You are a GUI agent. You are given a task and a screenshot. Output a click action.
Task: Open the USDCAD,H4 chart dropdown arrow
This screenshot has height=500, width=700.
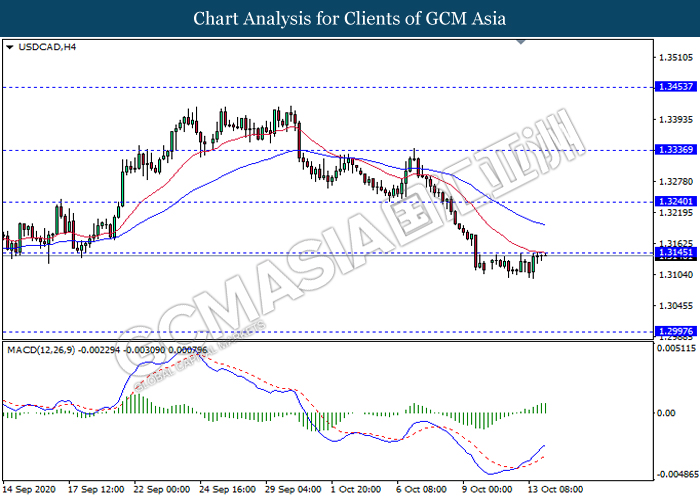click(x=10, y=47)
